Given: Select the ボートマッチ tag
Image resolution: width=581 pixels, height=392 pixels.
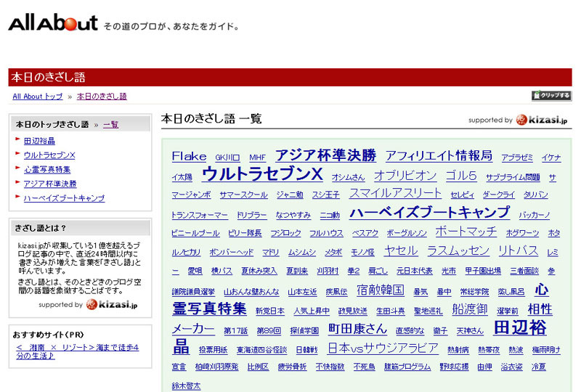Looking at the screenshot, I should tap(466, 231).
